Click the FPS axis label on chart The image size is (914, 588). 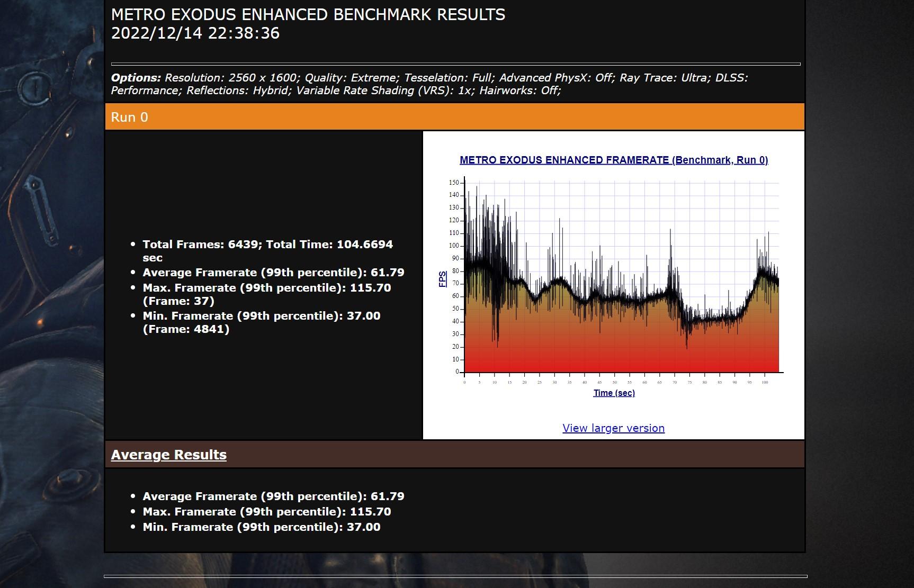[x=443, y=279]
